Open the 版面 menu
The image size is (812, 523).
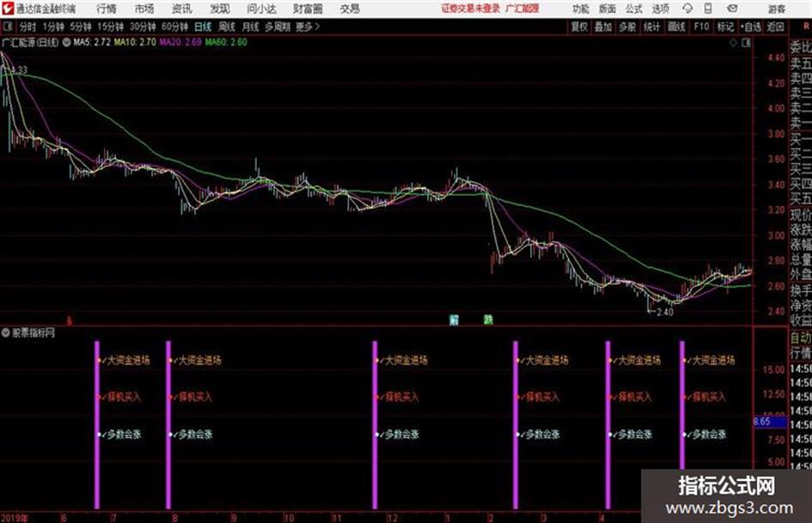(607, 9)
